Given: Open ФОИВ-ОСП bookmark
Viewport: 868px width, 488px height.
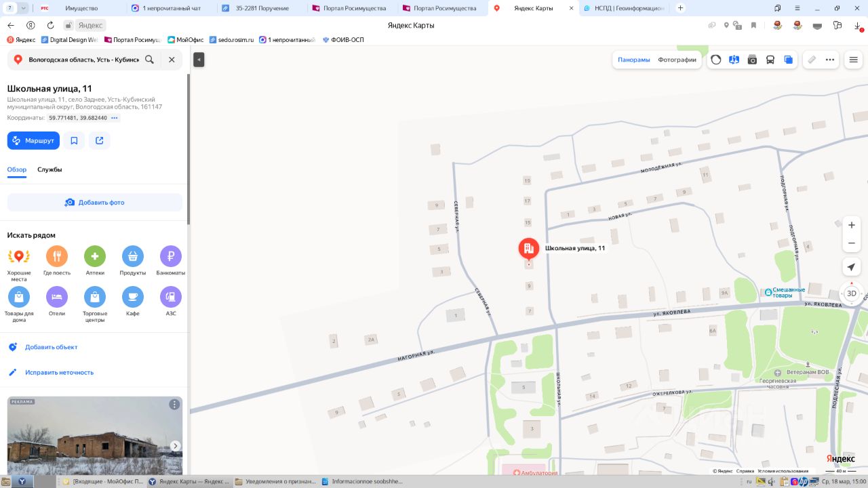Looking at the screenshot, I should 343,40.
